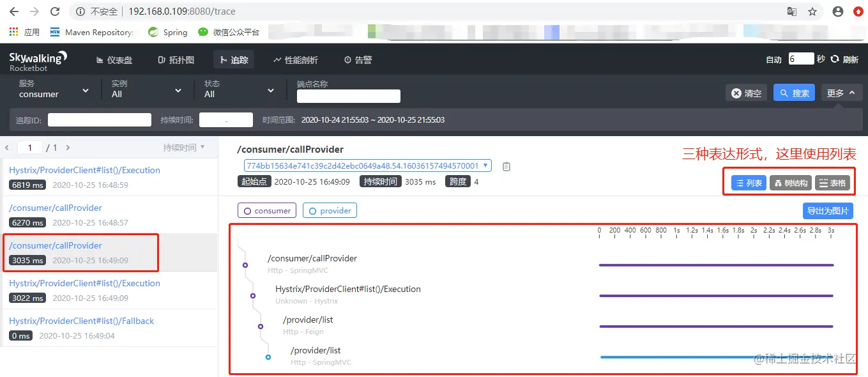Viewport: 868px width, 377px height.
Task: Select the 6819 ms Hystrix Execution trace
Action: (109, 178)
